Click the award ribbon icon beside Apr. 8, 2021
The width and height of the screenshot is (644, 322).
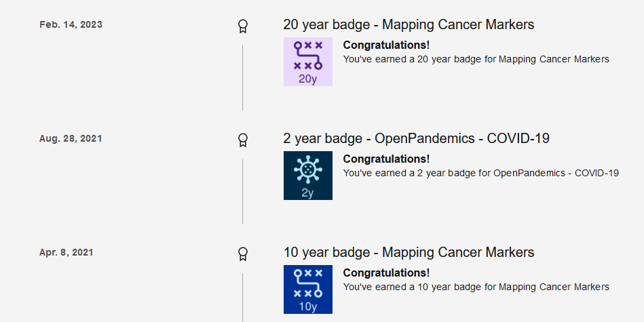242,254
